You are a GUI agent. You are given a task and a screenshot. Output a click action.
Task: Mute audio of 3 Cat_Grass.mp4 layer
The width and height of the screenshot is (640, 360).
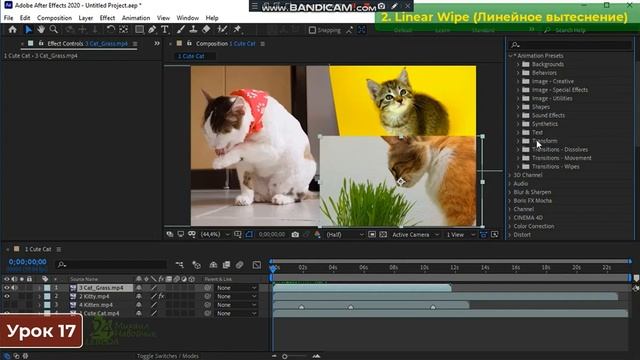(14, 288)
